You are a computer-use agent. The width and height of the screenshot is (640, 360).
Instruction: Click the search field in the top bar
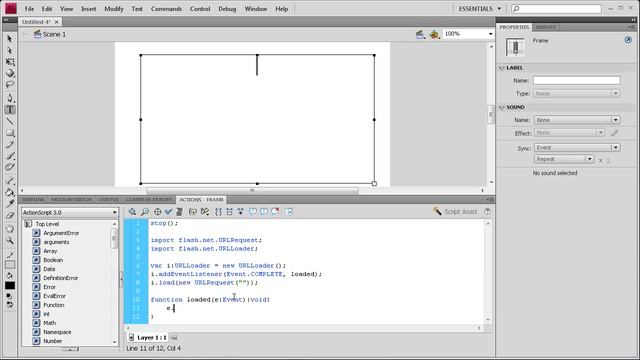(x=557, y=9)
